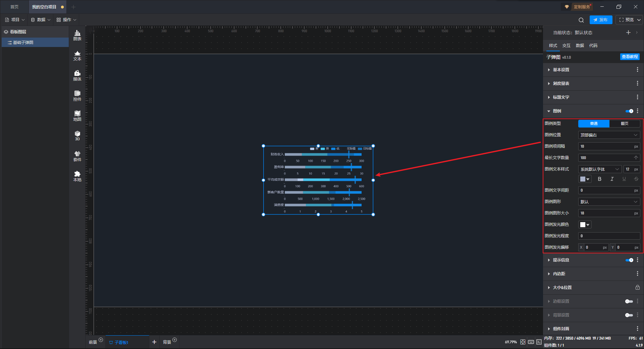Image resolution: width=644 pixels, height=349 pixels.
Task: Switch to the 代码 tab
Action: click(x=593, y=45)
